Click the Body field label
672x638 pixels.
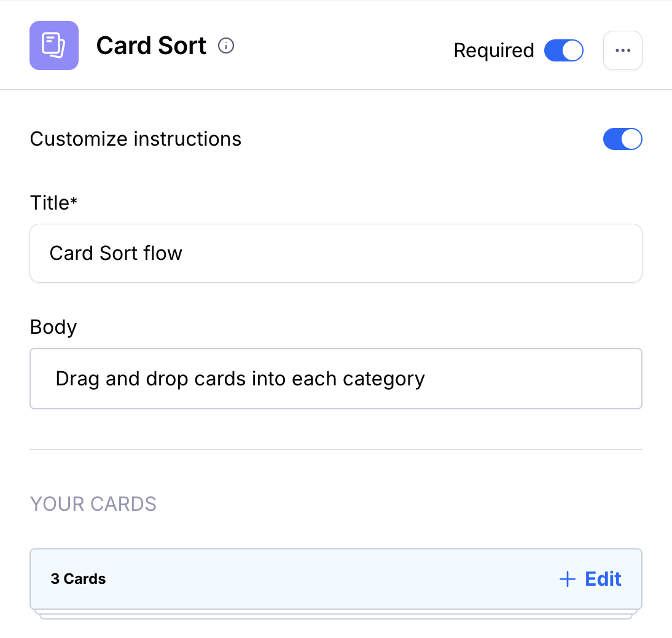[53, 327]
